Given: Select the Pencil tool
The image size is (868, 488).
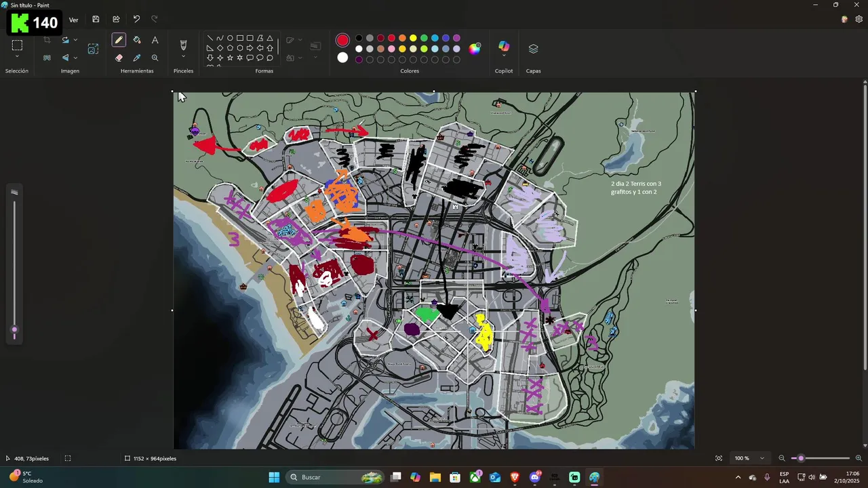Looking at the screenshot, I should point(119,40).
